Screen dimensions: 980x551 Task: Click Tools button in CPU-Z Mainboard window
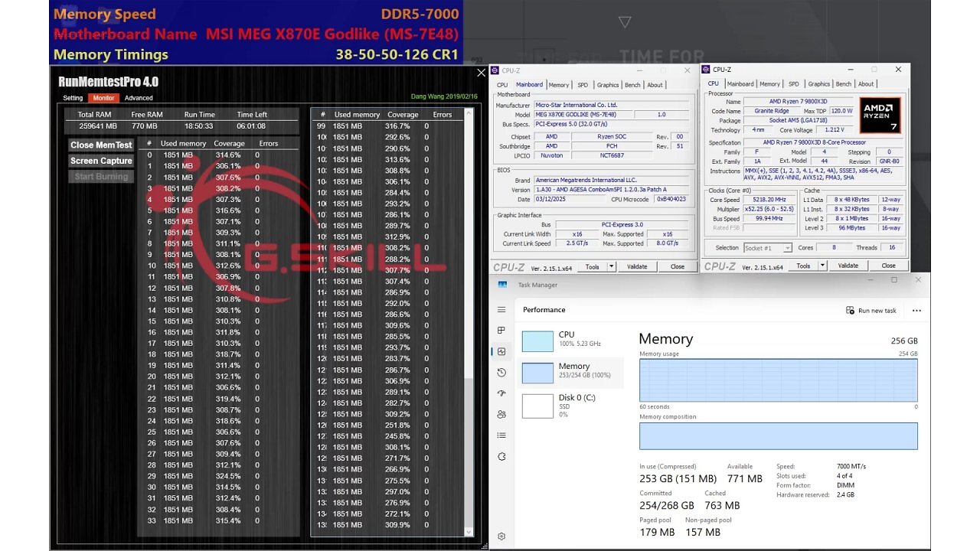pos(592,266)
